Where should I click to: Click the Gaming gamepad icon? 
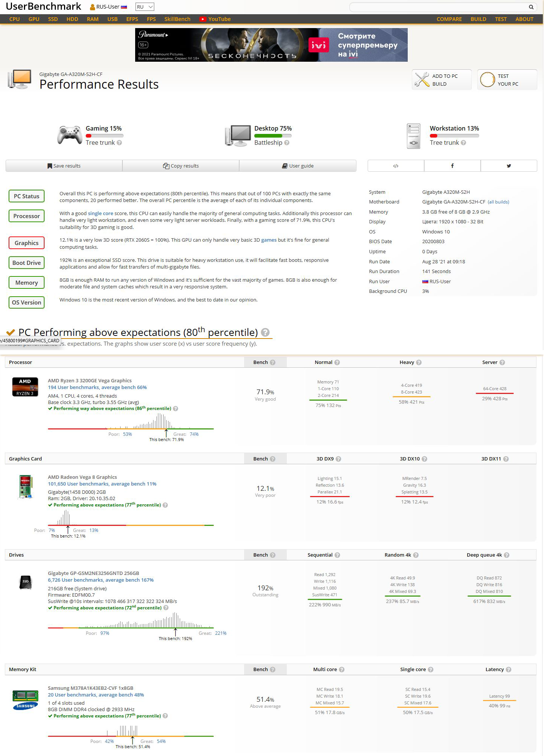70,135
